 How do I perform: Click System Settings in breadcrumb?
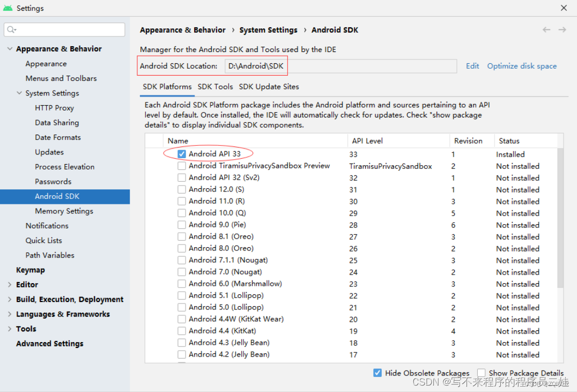(x=268, y=30)
